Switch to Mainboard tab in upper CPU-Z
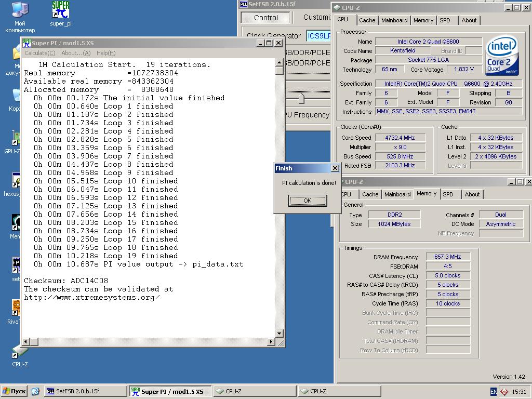Viewport: 532px width, 399px height. tap(394, 20)
